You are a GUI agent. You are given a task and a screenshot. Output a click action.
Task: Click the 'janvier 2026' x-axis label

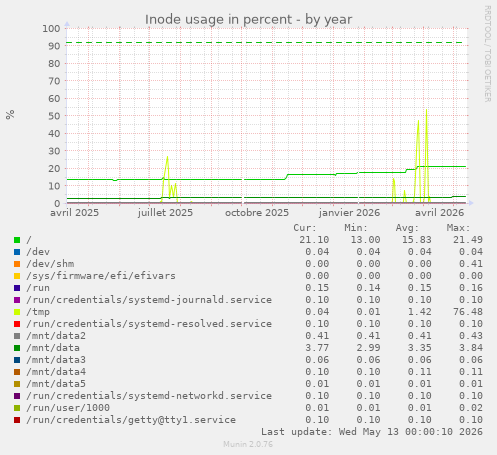click(349, 213)
